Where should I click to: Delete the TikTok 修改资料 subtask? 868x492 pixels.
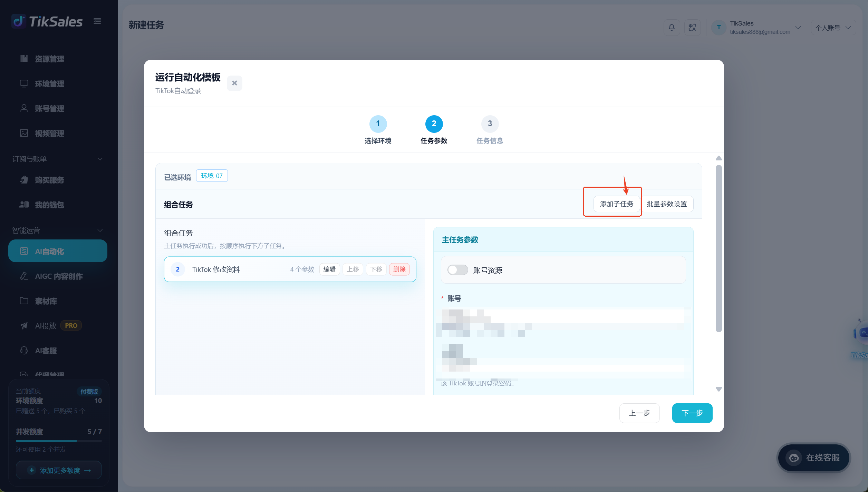point(399,269)
